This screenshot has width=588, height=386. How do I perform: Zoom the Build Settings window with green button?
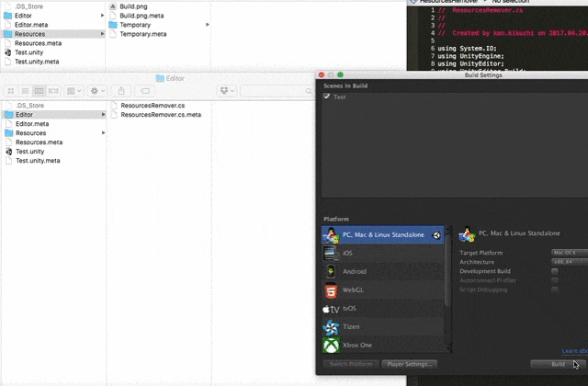340,75
